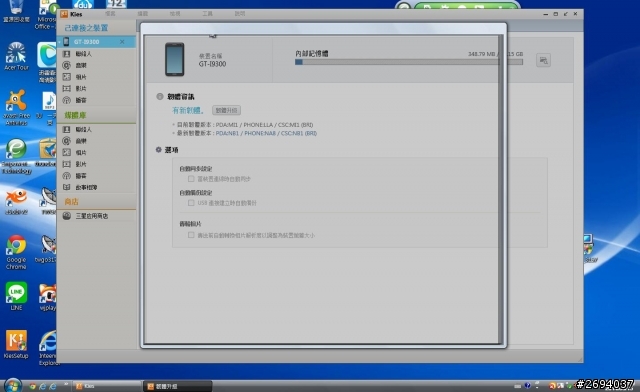The height and width of the screenshot is (392, 640).
Task: Open Videos icon in the media Library section
Action: click(67, 164)
